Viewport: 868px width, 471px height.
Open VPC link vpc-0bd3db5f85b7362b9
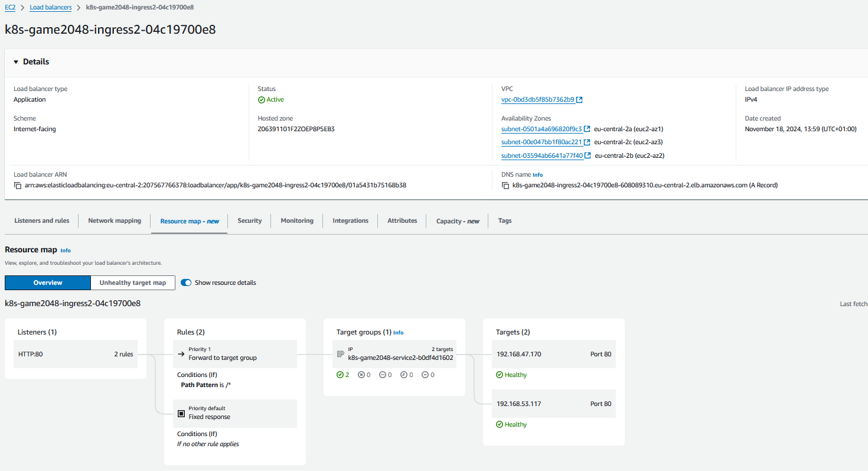click(537, 100)
